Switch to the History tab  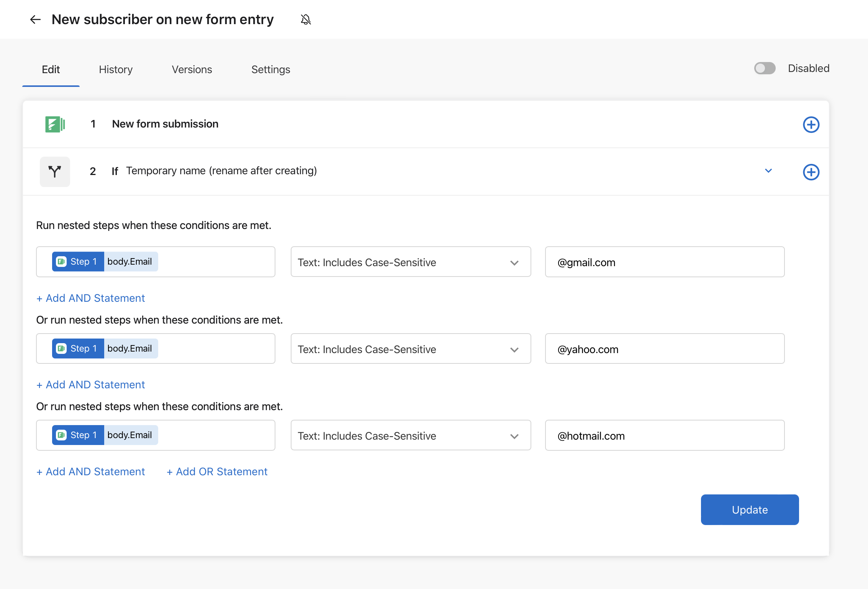click(115, 69)
